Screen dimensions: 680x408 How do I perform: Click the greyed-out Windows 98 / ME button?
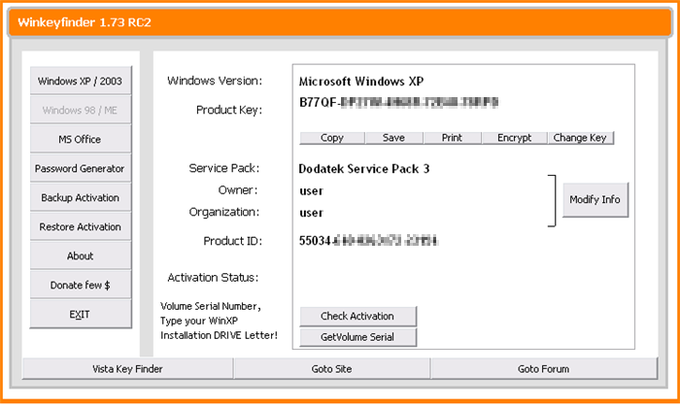pyautogui.click(x=81, y=110)
